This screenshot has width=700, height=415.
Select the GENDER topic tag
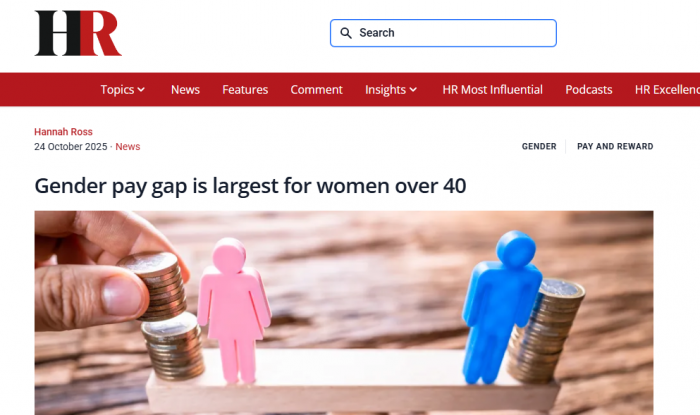click(539, 146)
